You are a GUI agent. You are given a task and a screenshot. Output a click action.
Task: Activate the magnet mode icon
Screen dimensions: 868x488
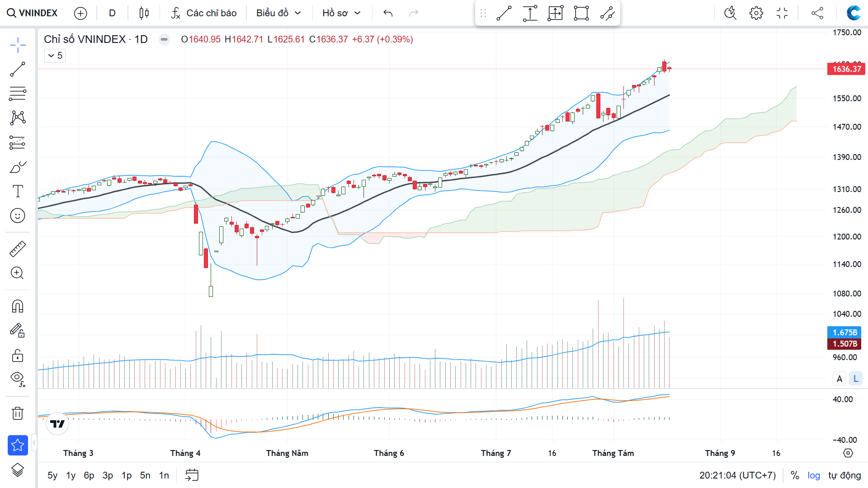(18, 306)
